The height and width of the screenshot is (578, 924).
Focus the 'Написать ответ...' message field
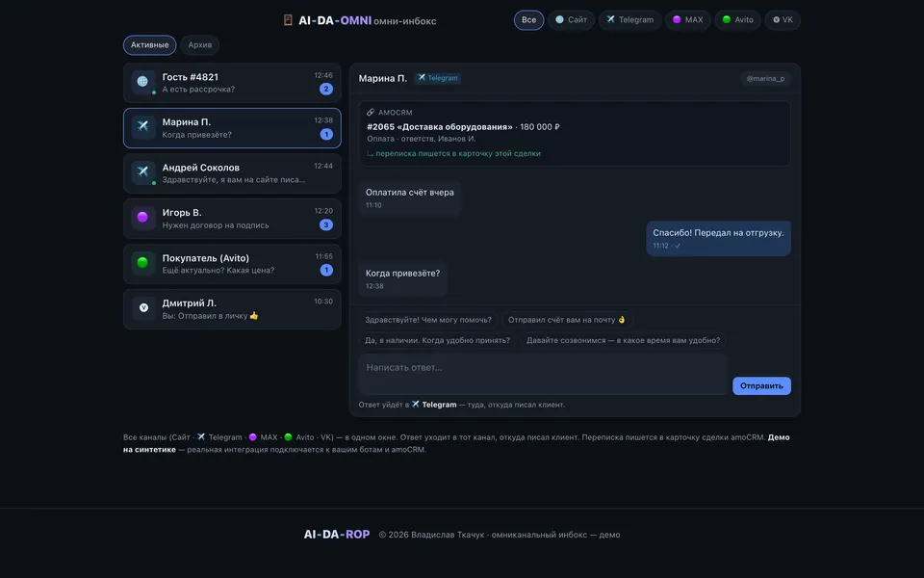pos(543,374)
